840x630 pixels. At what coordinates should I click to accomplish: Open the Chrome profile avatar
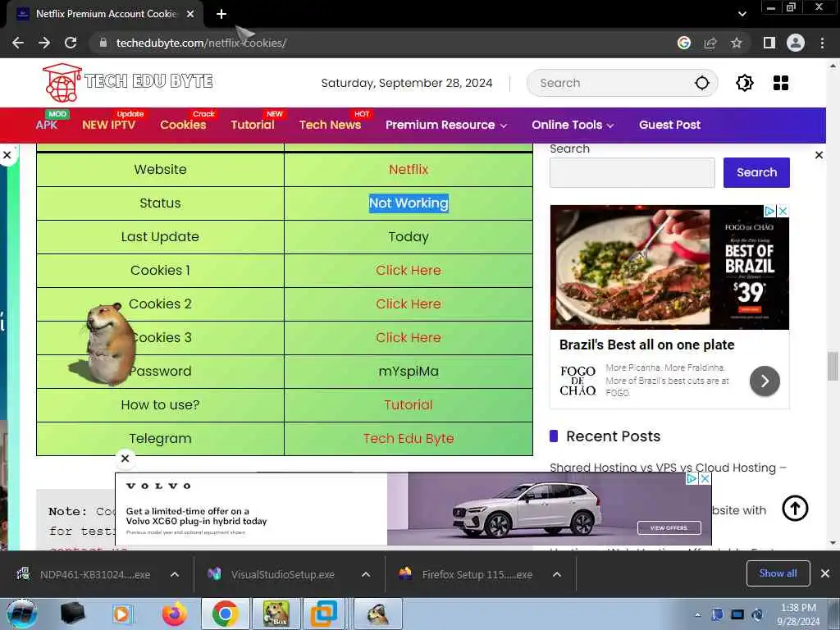coord(796,43)
